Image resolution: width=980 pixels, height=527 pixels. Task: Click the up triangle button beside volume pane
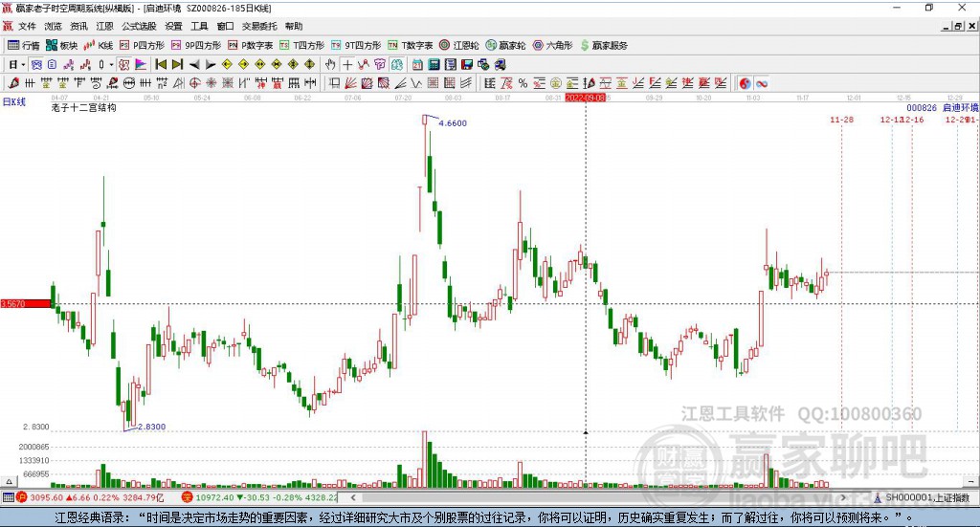(x=9, y=481)
